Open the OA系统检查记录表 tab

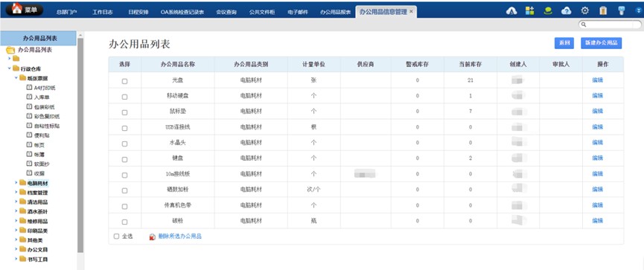click(x=182, y=13)
